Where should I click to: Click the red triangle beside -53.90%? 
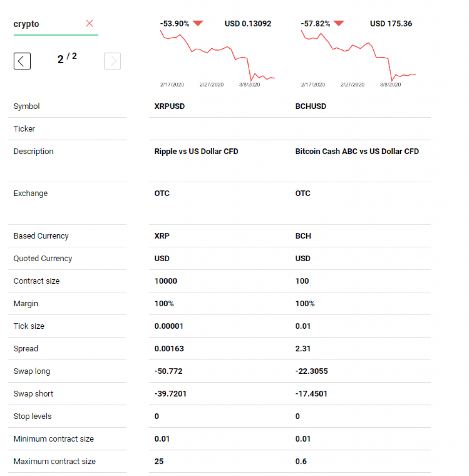198,23
